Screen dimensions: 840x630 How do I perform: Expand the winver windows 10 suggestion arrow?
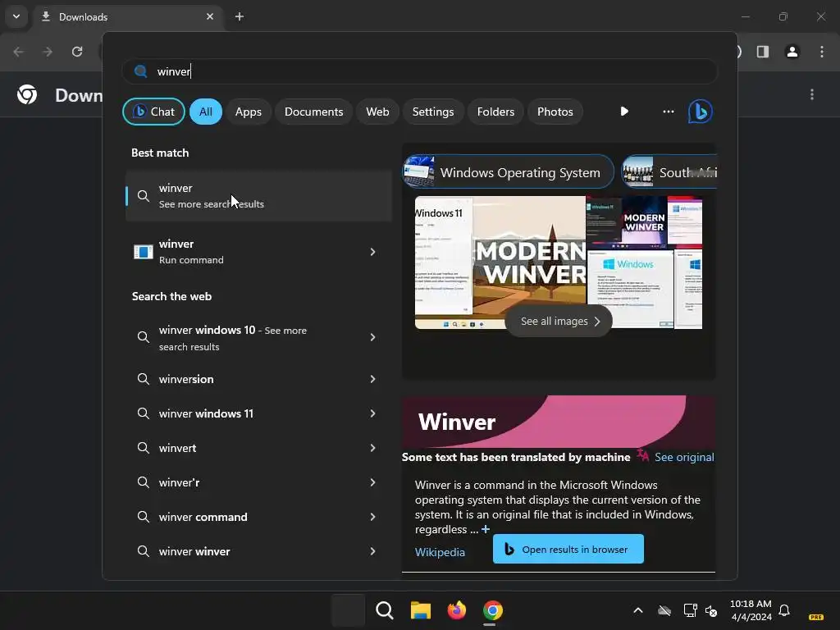click(x=373, y=337)
